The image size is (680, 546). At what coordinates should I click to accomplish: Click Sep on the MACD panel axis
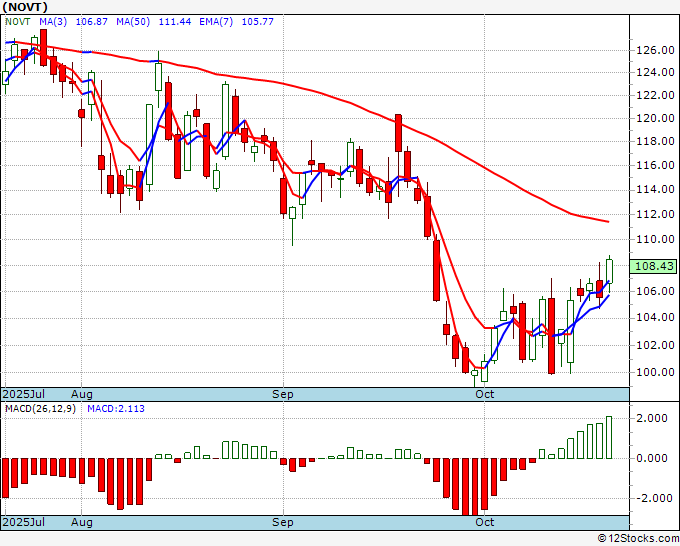click(283, 522)
